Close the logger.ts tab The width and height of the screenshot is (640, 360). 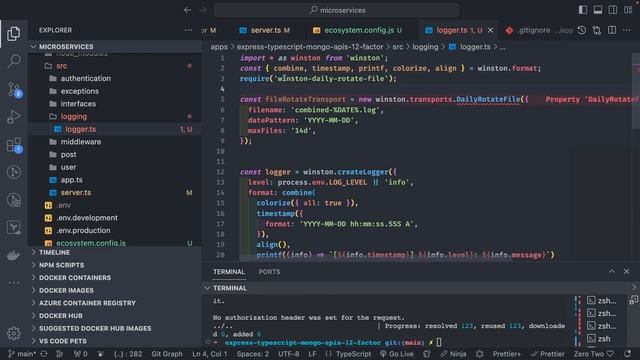coord(490,30)
